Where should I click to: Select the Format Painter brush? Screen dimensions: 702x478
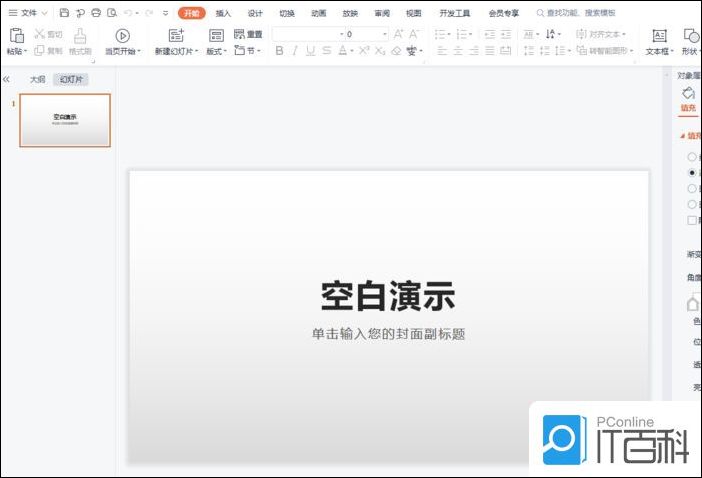coord(80,35)
